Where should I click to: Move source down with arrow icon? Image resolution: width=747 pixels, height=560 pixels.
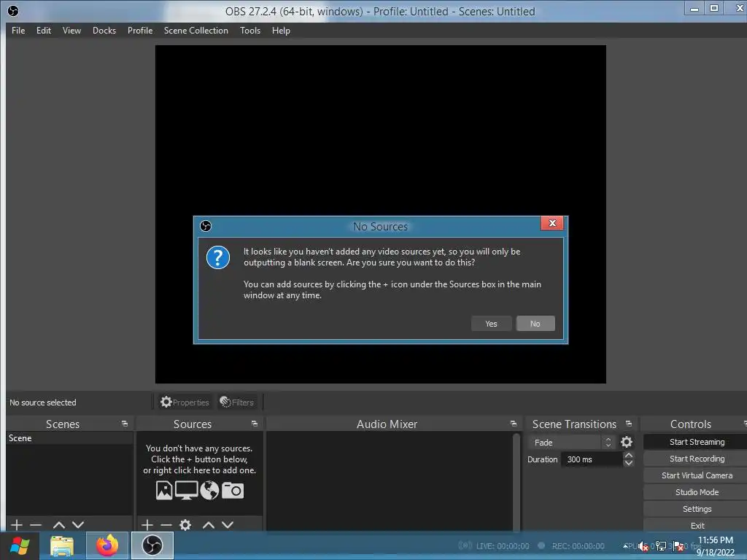228,525
